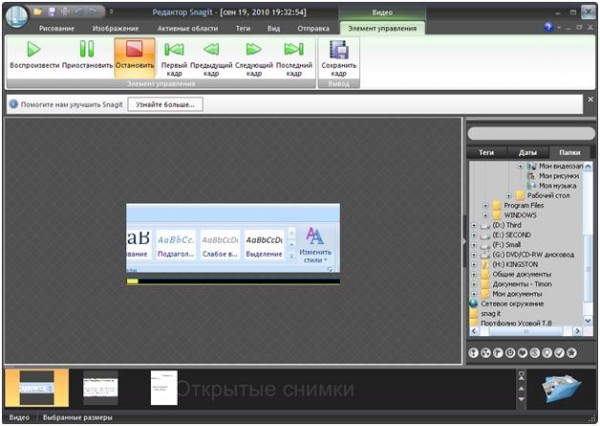
Task: Select the Элемент управления ribbon tab
Action: [382, 28]
